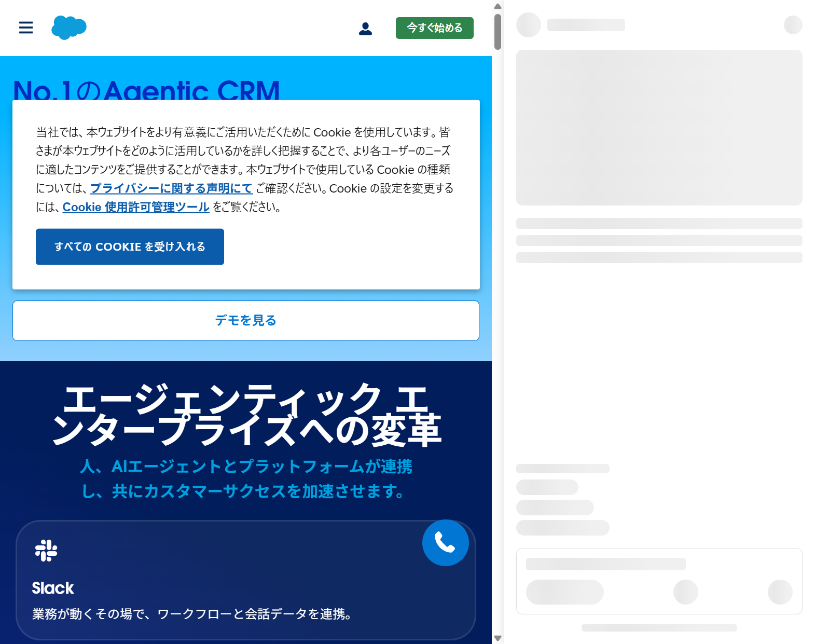Click the blue phone contact icon
The width and height of the screenshot is (815, 644).
(445, 543)
